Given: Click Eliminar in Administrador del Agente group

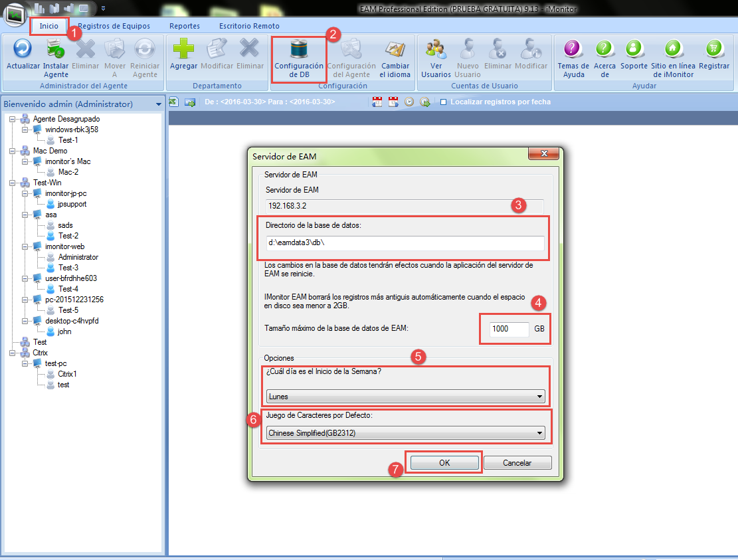Looking at the screenshot, I should [x=85, y=49].
